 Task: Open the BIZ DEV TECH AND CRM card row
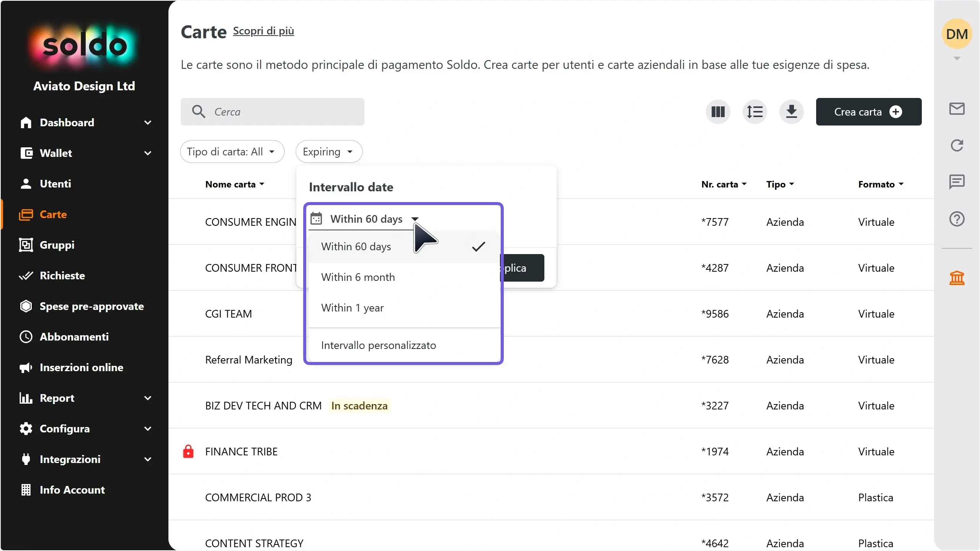pos(551,406)
